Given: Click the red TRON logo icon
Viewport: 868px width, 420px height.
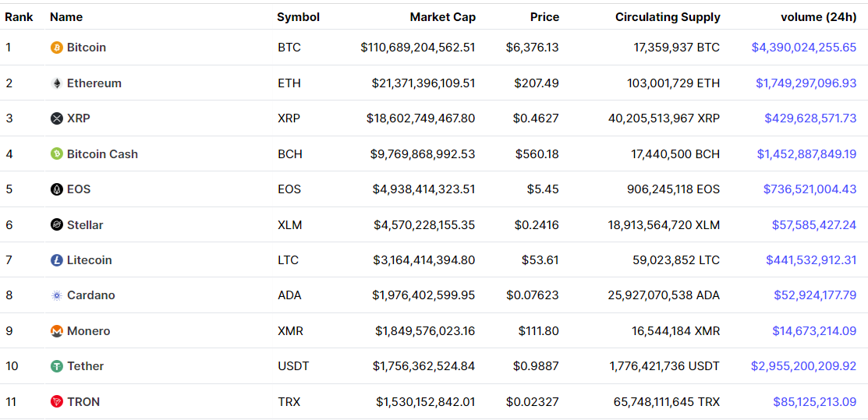Looking at the screenshot, I should click(56, 402).
